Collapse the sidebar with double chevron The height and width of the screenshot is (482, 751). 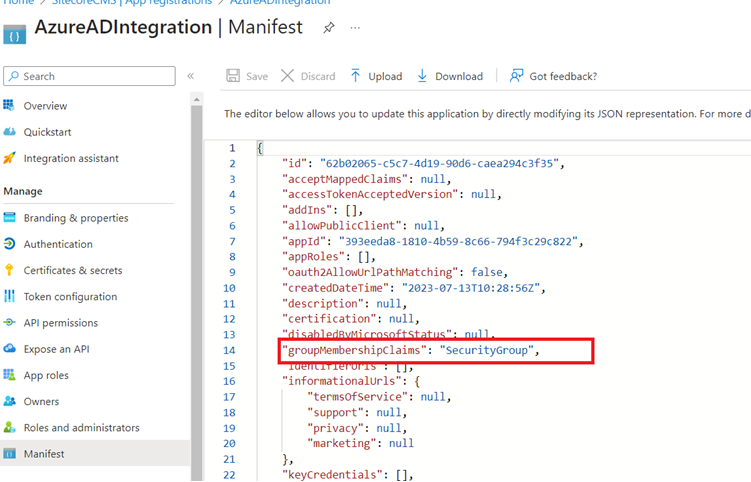191,76
